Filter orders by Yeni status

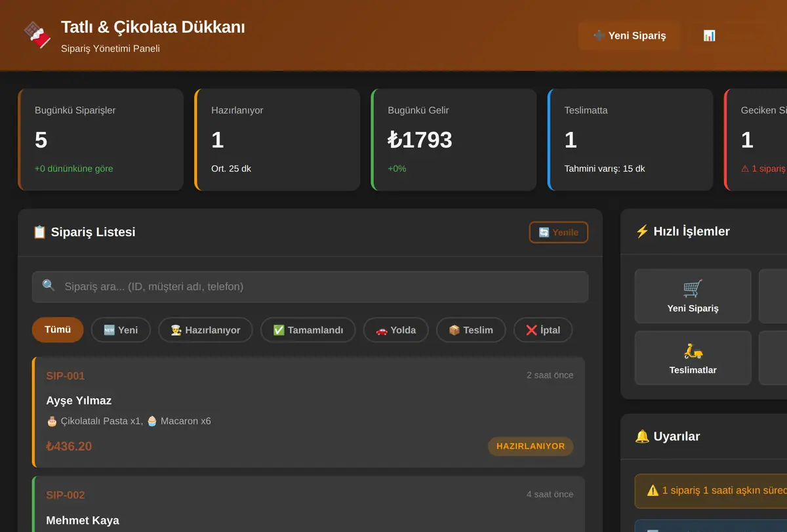(121, 330)
